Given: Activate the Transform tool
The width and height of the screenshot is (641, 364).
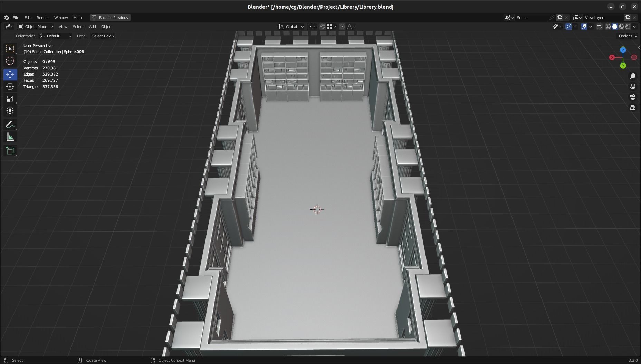Looking at the screenshot, I should point(10,111).
